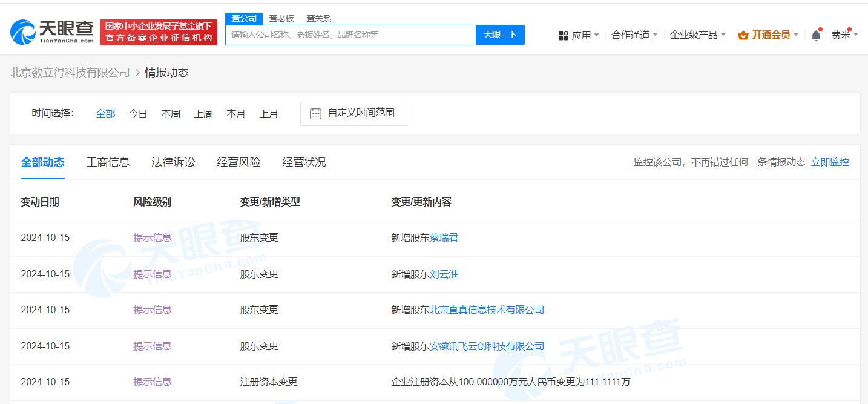Click the 应用 grid icon
This screenshot has width=868, height=404.
point(565,35)
